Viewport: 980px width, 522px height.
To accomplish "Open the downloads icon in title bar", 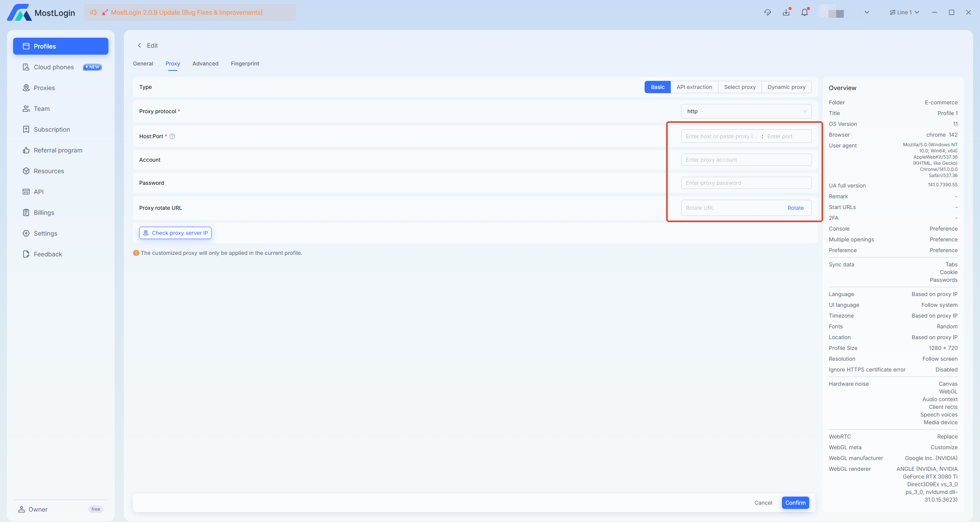I will coord(786,12).
